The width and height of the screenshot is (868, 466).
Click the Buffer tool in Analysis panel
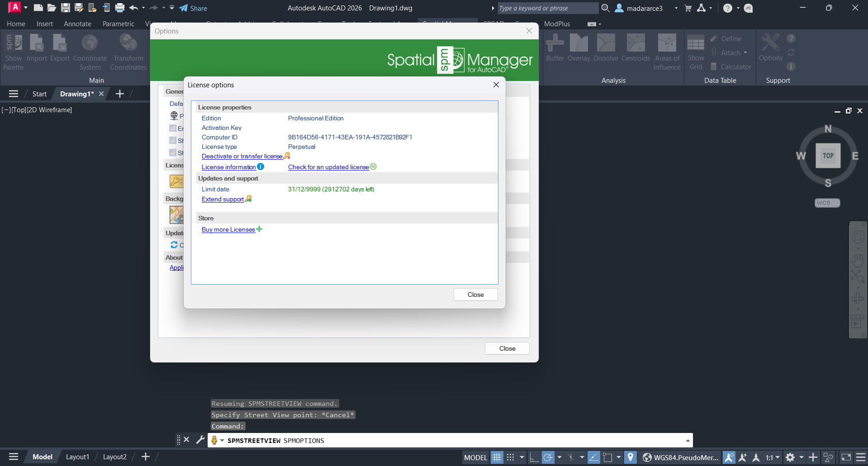[x=555, y=48]
